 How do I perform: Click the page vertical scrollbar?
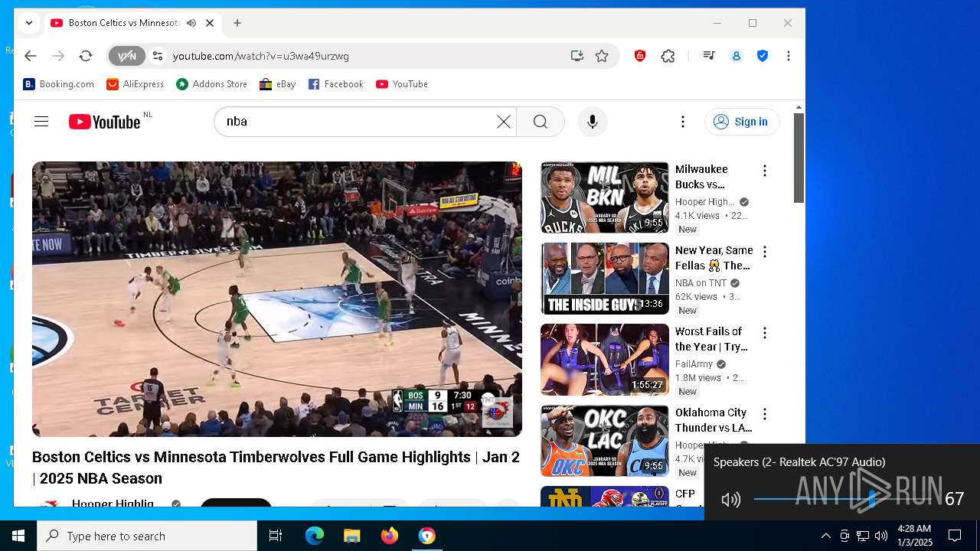[799, 158]
